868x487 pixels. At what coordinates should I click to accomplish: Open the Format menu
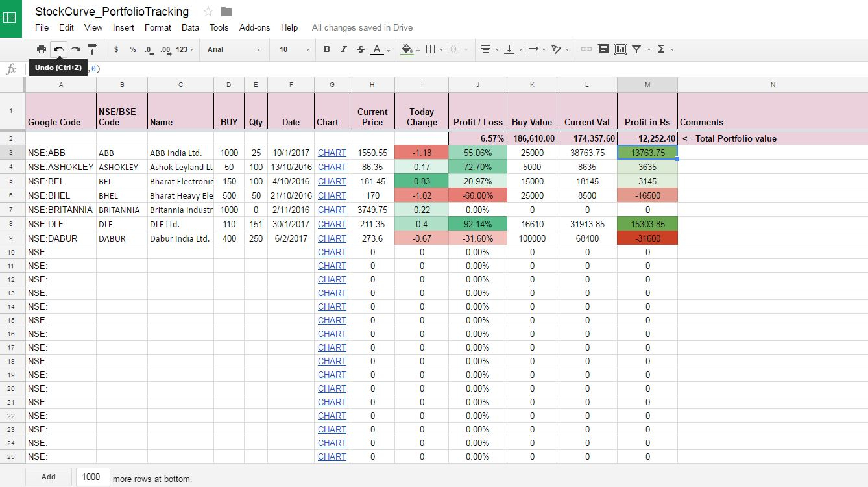pyautogui.click(x=158, y=27)
